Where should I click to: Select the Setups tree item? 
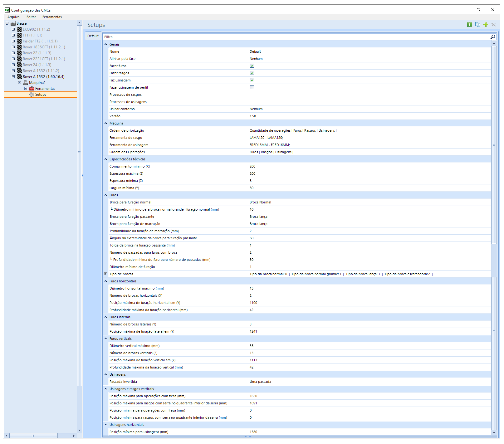pyautogui.click(x=41, y=95)
